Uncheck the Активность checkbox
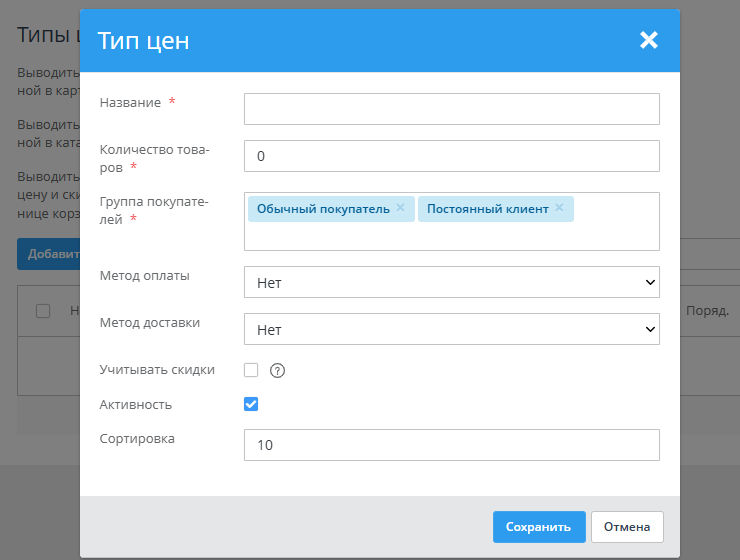Screen dimensions: 740x560 [x=251, y=404]
